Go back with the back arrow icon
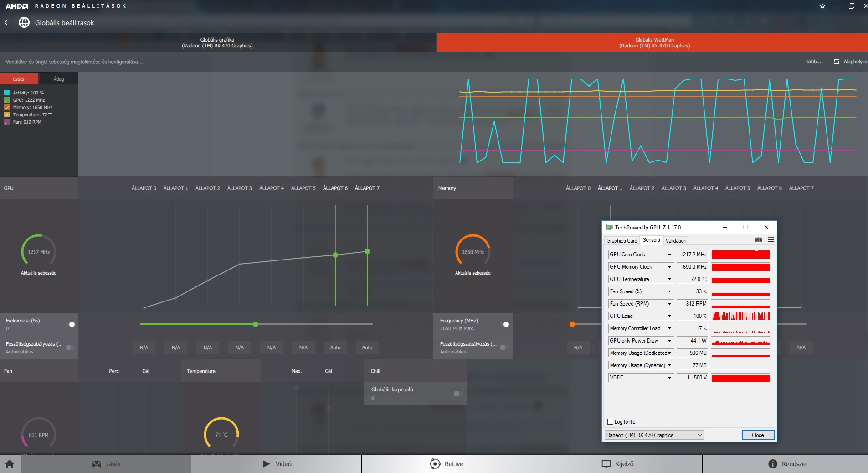The image size is (868, 473). tap(6, 22)
